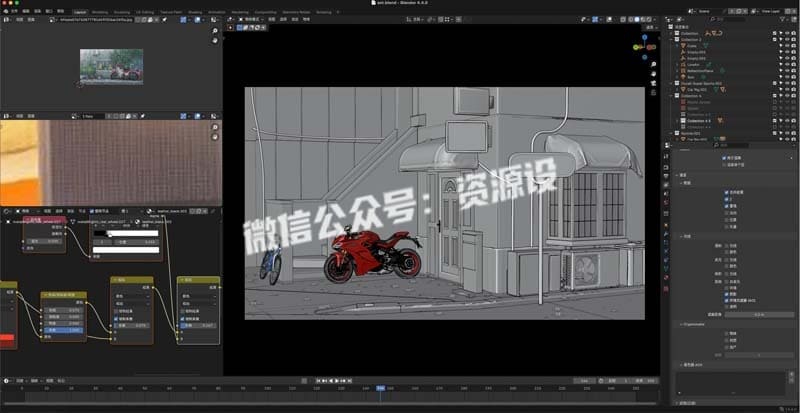The width and height of the screenshot is (800, 413).
Task: Click the zoom magnifier in the 3D viewport
Action: pos(654,65)
